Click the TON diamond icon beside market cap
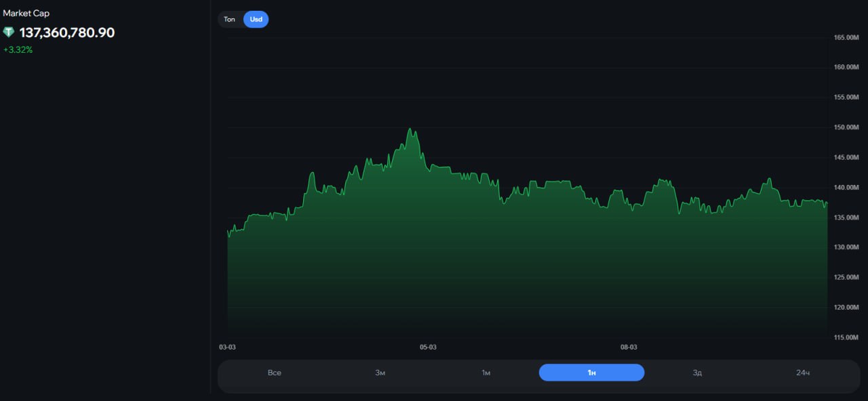This screenshot has height=401, width=868. point(8,33)
